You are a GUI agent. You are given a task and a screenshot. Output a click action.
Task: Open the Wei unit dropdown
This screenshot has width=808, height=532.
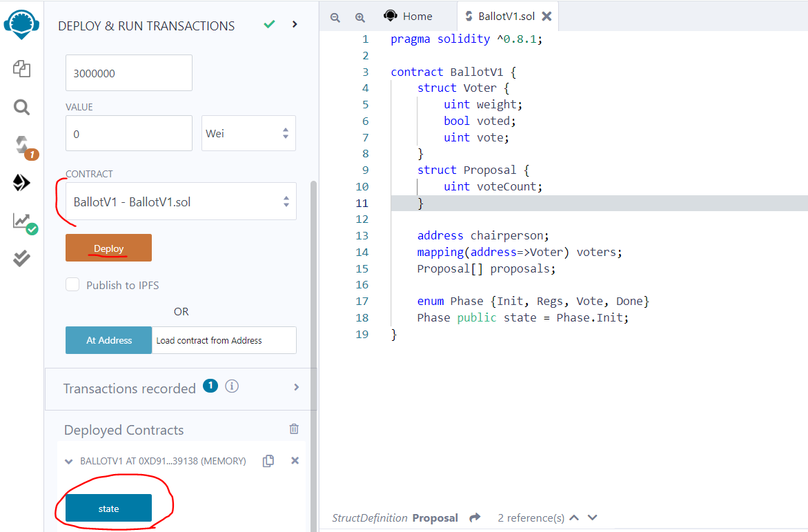click(x=248, y=133)
